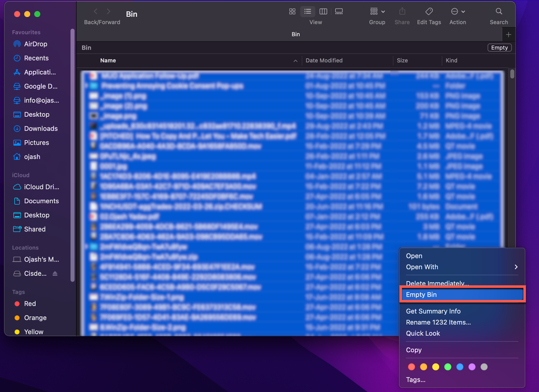Toggle the Name sort direction arrow
The height and width of the screenshot is (392, 539).
point(295,61)
